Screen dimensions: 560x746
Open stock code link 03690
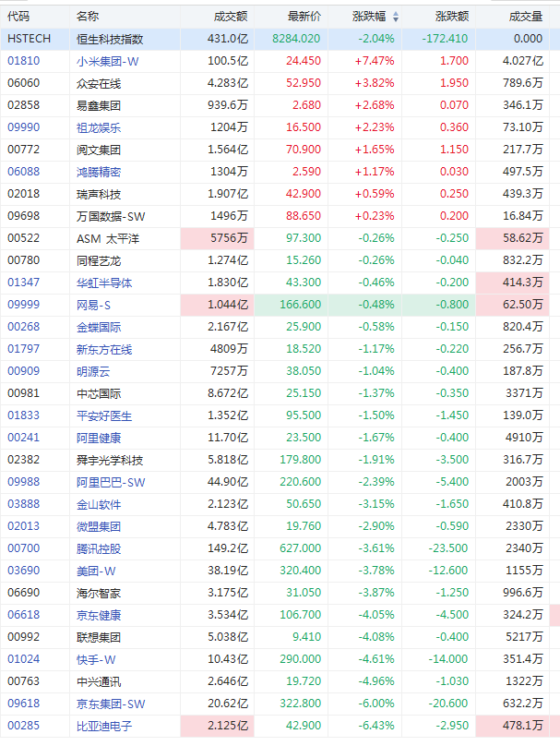[24, 571]
